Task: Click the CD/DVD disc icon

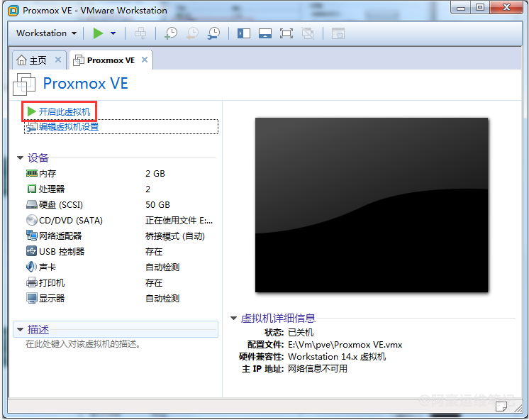Action: click(32, 220)
